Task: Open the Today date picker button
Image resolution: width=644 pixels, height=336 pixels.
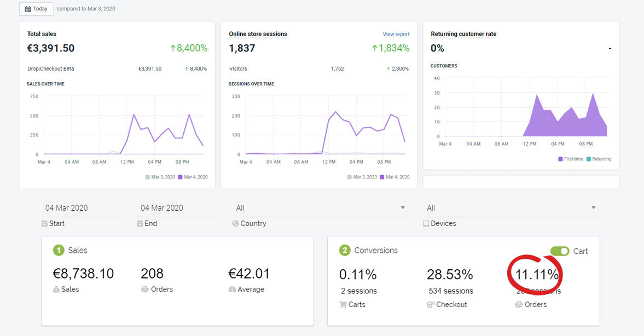Action: tap(36, 9)
